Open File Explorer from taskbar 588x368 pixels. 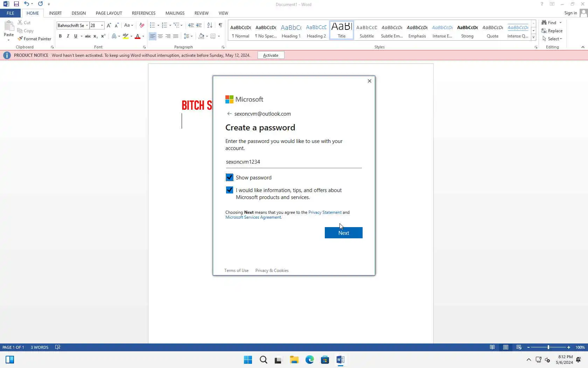click(294, 360)
